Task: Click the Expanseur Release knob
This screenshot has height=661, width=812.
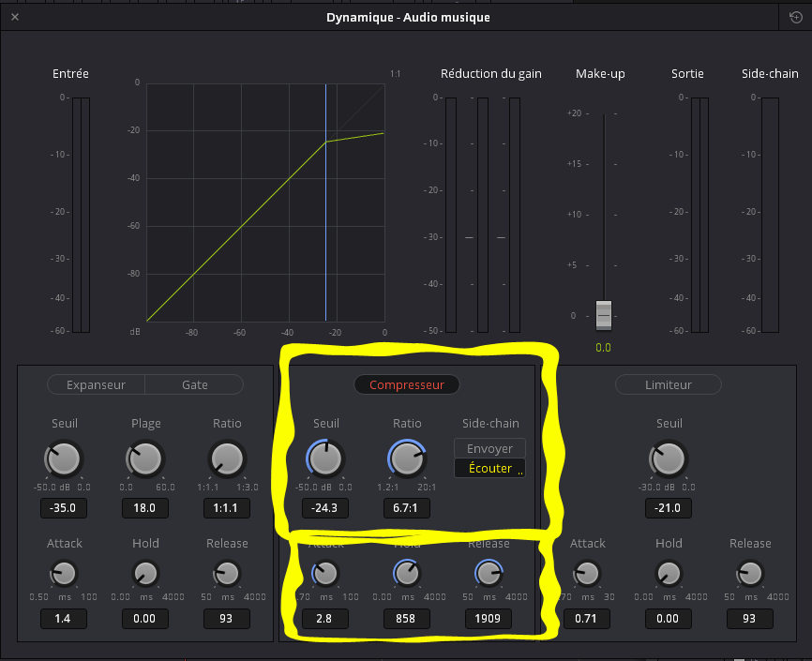Action: pos(227,574)
